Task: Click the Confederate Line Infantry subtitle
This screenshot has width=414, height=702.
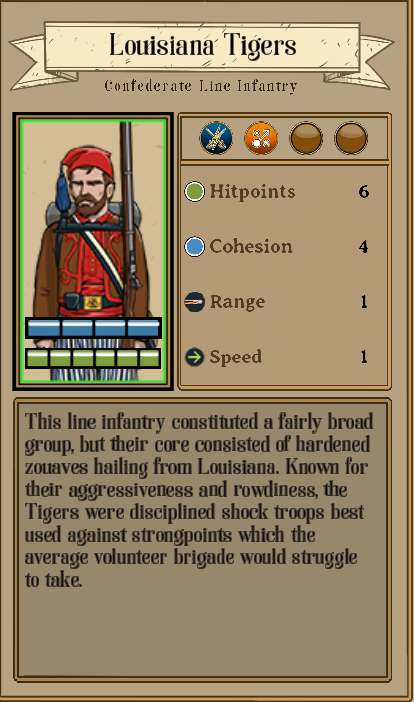Action: pos(201,86)
